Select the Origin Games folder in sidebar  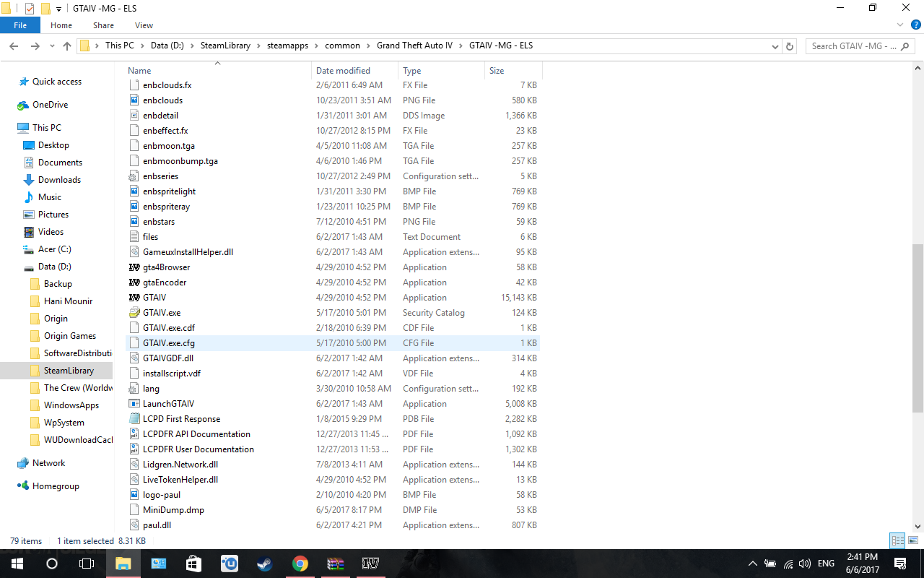70,336
